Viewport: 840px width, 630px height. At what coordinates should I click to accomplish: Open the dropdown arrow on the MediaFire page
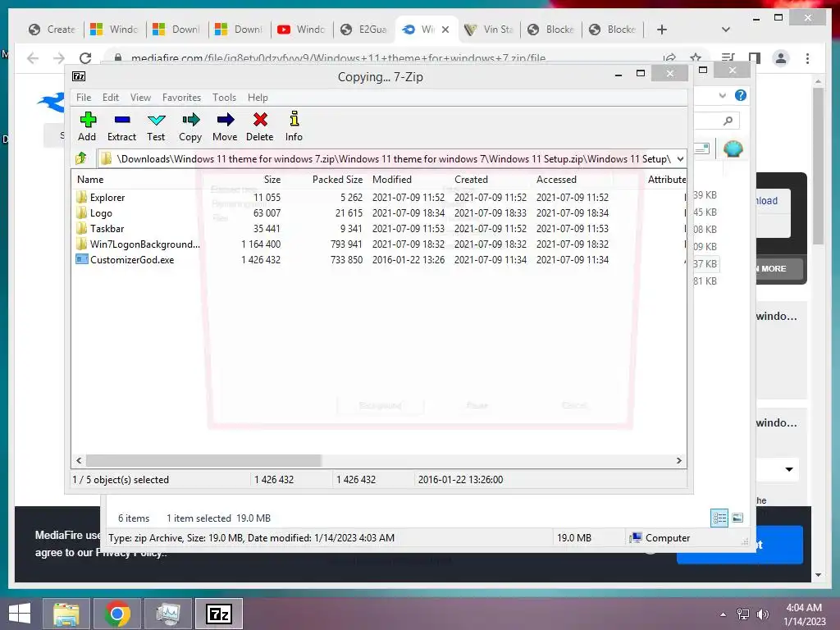[789, 469]
